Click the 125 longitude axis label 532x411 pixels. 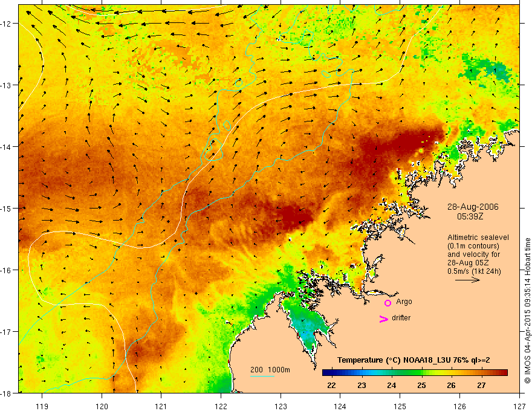(x=400, y=406)
